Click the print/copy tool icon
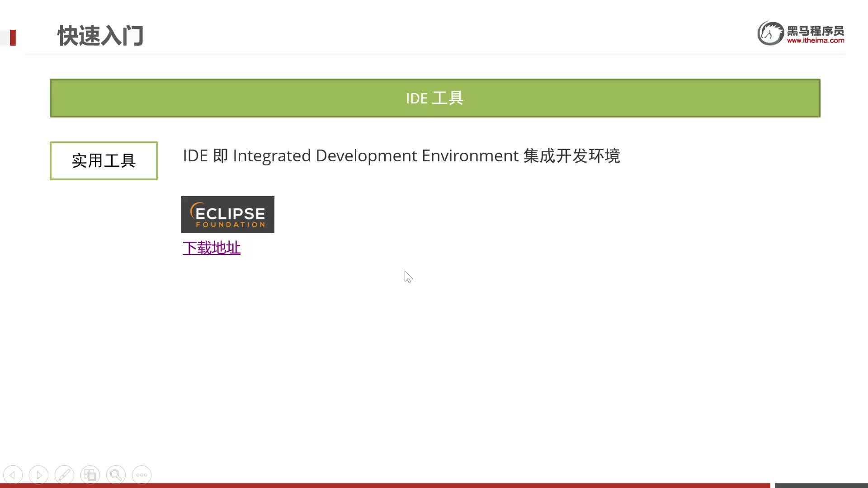Screen dimensions: 868x488 (90, 475)
